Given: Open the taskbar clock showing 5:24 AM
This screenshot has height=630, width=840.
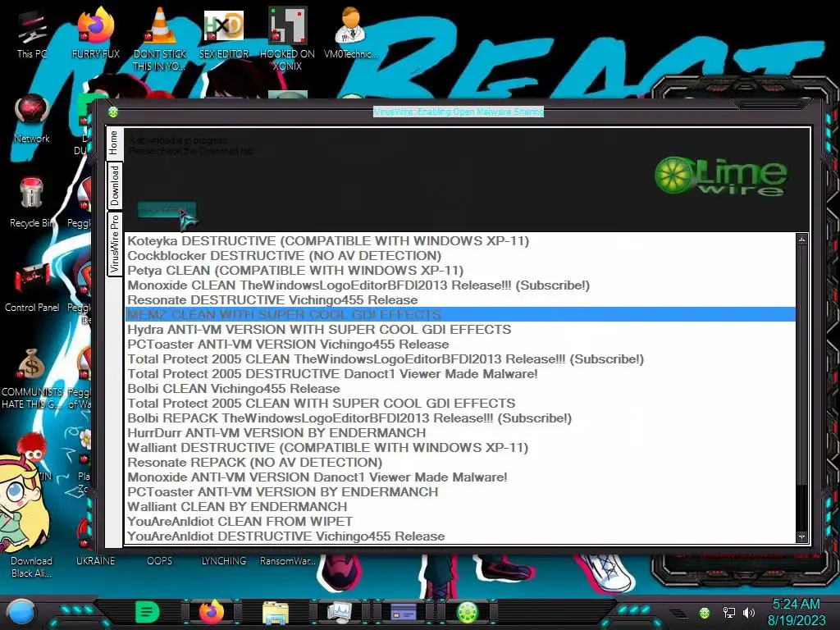Looking at the screenshot, I should 796,612.
